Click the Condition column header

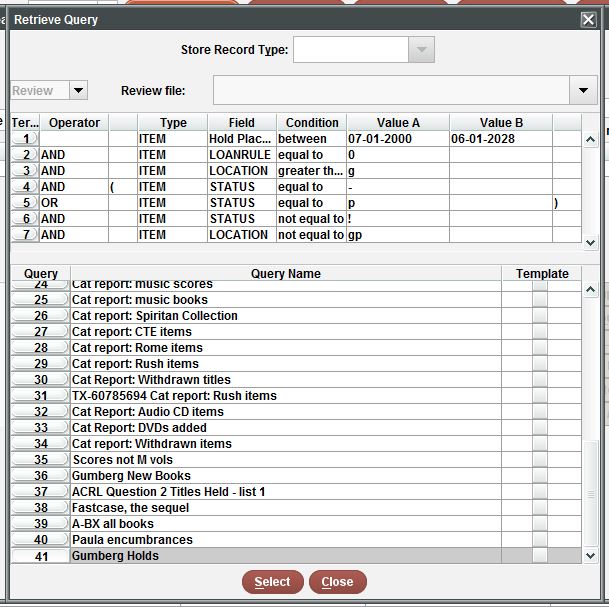click(x=312, y=123)
